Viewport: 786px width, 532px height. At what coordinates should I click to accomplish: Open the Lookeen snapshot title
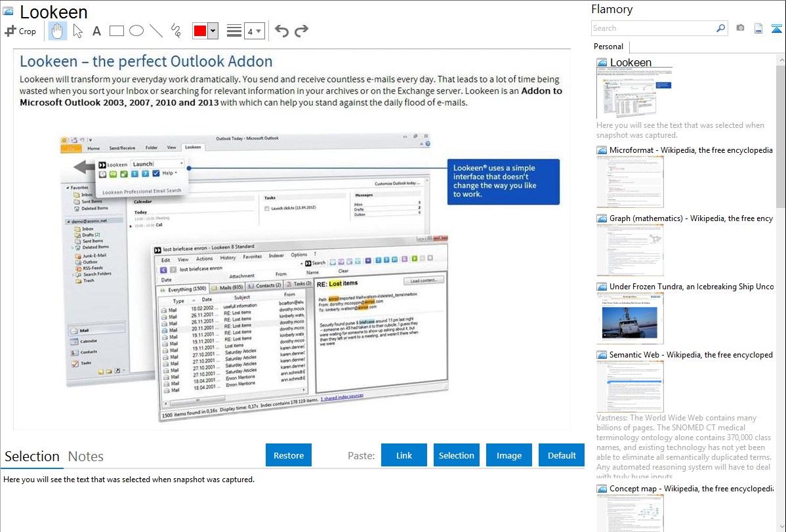tap(631, 63)
